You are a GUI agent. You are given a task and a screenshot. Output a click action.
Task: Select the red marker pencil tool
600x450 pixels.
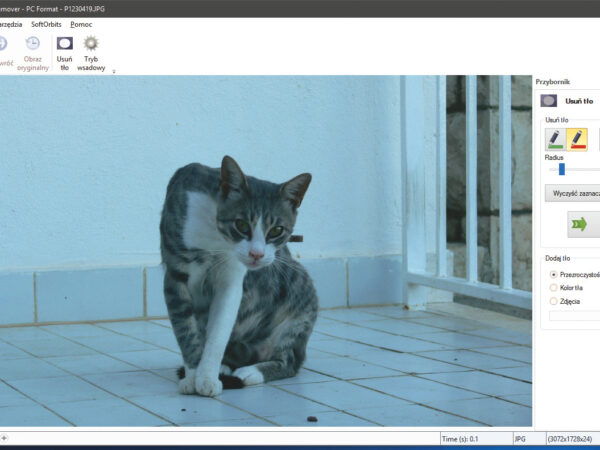tap(577, 139)
